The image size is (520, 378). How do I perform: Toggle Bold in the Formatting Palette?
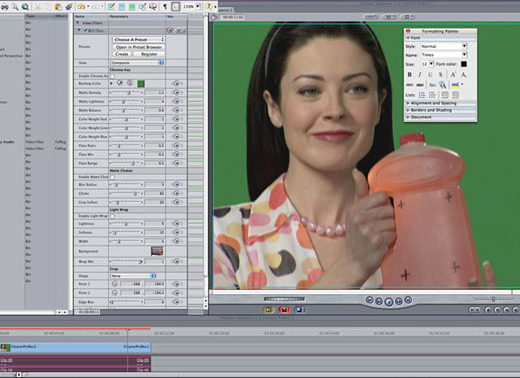(x=409, y=75)
